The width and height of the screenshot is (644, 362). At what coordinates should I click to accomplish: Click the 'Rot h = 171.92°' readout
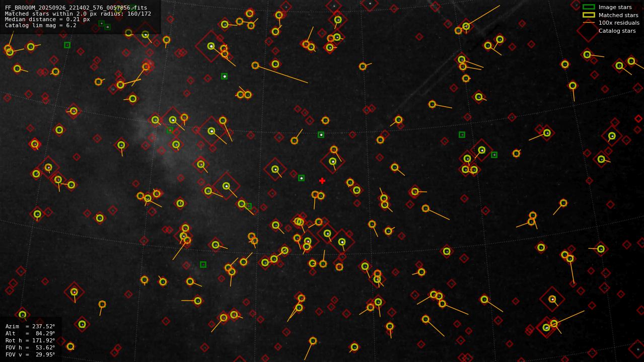pyautogui.click(x=30, y=340)
